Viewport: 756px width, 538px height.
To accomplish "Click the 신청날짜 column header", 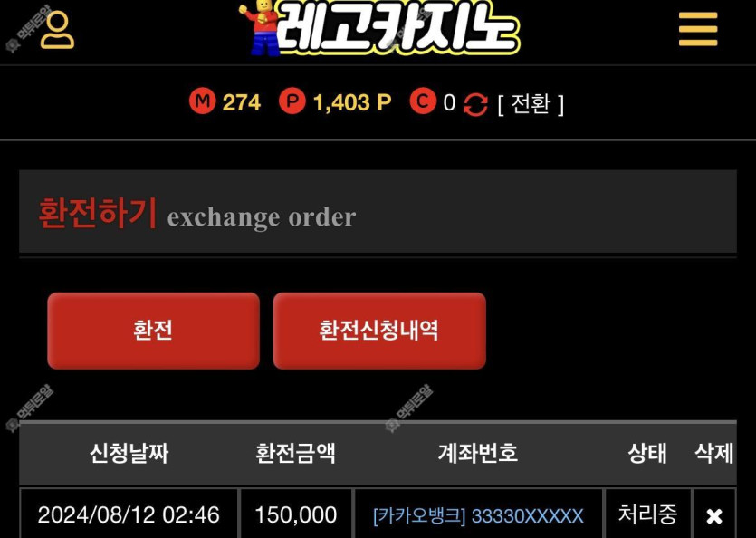I will (129, 453).
